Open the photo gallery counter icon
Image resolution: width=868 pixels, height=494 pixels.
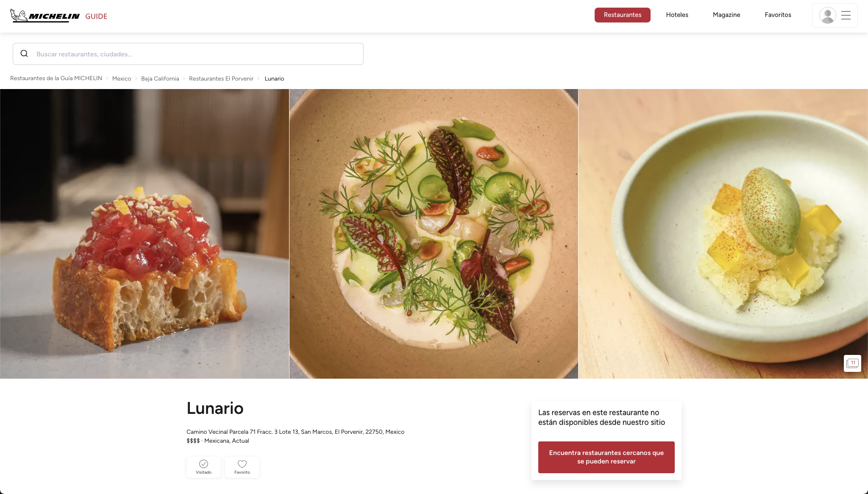pyautogui.click(x=852, y=363)
